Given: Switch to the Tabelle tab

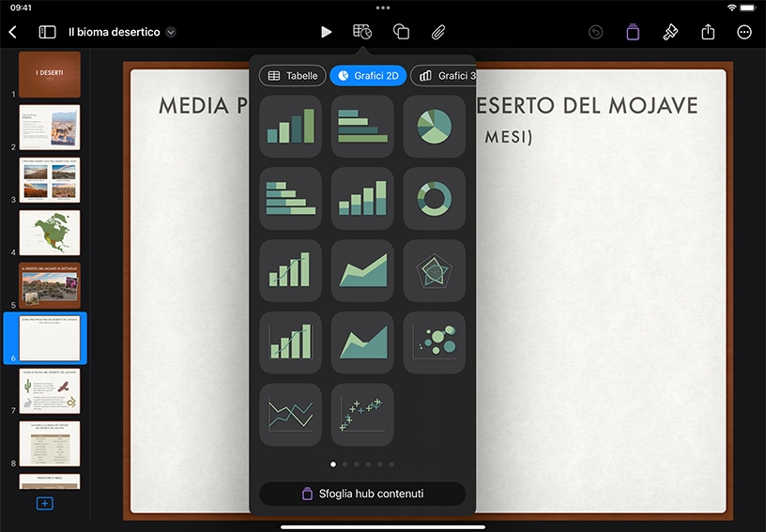Looking at the screenshot, I should [x=293, y=76].
